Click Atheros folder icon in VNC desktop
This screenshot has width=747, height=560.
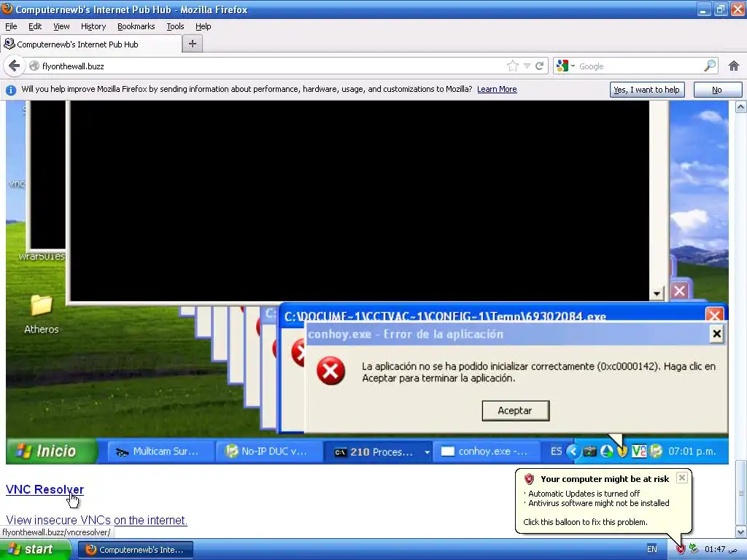tap(42, 306)
